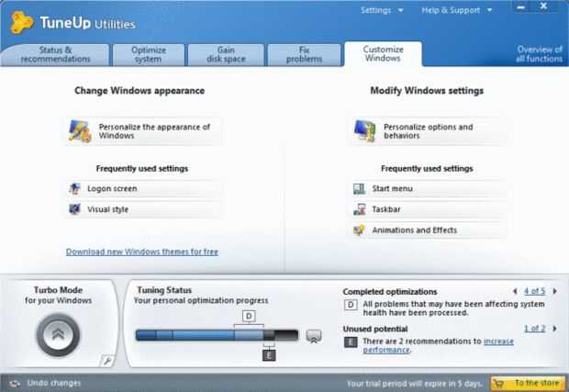Click the Logon screen icon

click(x=74, y=189)
